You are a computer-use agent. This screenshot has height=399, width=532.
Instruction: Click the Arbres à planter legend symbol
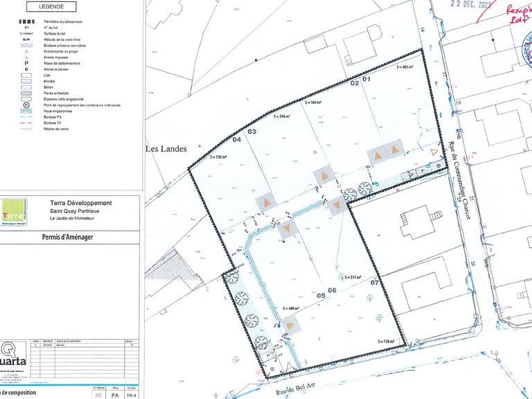26,70
